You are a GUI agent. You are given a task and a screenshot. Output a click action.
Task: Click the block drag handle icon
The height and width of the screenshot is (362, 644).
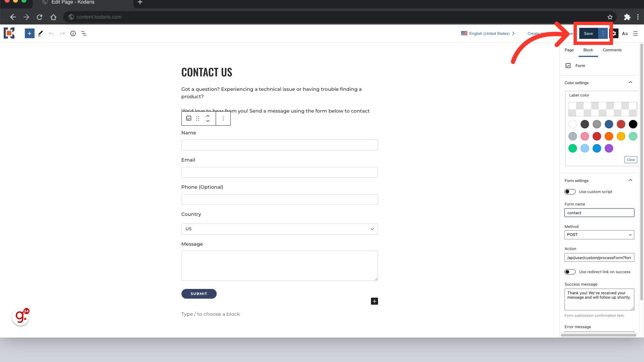click(x=198, y=119)
